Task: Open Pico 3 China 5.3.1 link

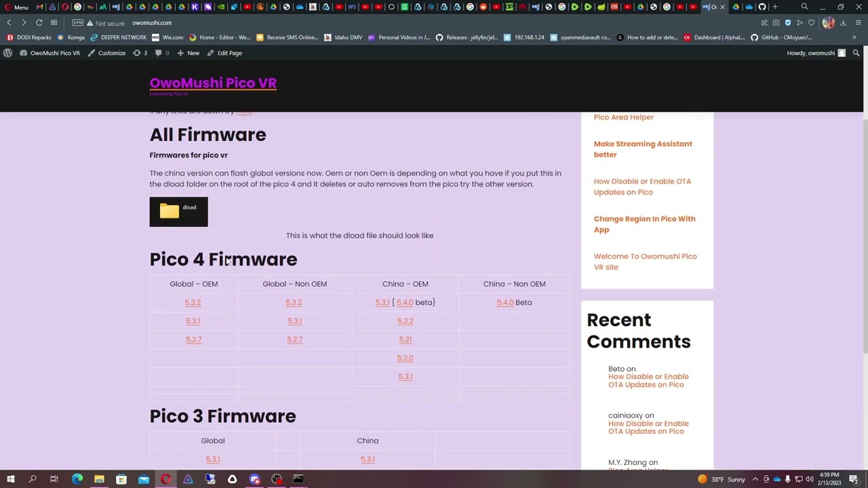Action: [368, 459]
